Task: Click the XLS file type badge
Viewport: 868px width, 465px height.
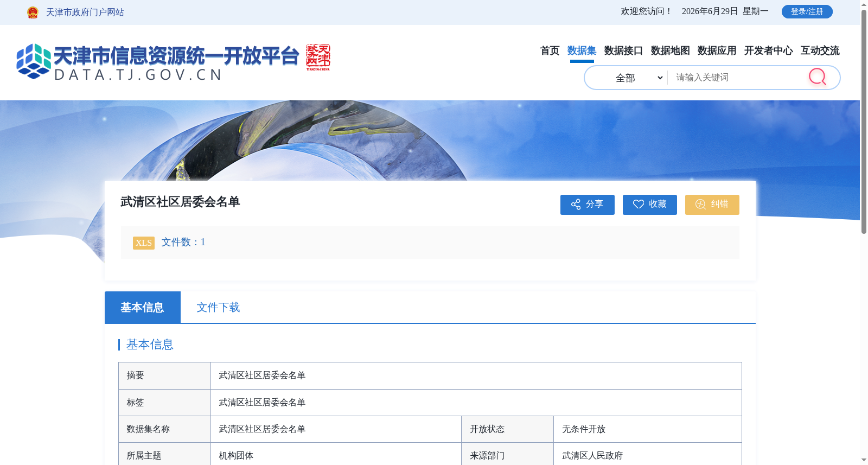Action: pyautogui.click(x=144, y=243)
